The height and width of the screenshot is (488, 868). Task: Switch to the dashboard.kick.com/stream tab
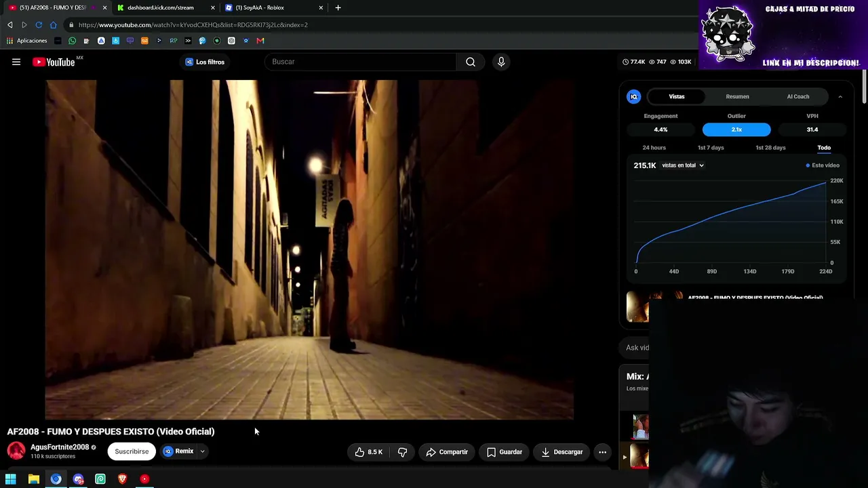(160, 7)
